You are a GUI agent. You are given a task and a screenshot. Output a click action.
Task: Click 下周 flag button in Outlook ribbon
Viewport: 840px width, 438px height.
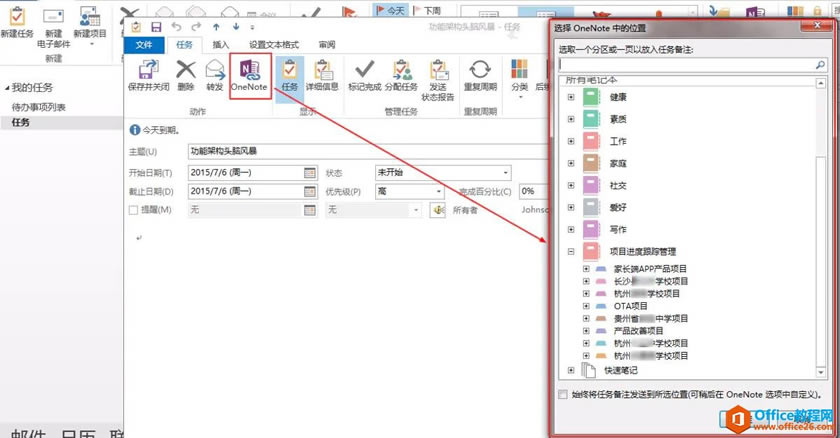click(428, 10)
